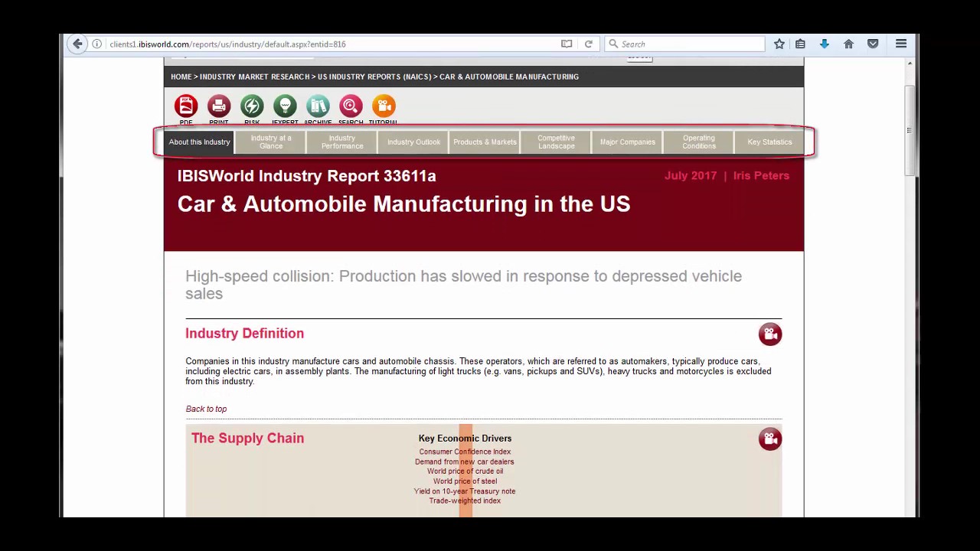This screenshot has height=551, width=980.
Task: Open the Firefox hamburger menu
Action: [x=901, y=44]
